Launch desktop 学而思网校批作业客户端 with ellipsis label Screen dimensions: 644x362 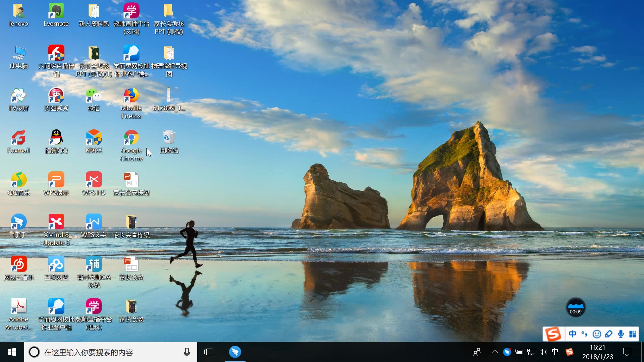pos(131,61)
